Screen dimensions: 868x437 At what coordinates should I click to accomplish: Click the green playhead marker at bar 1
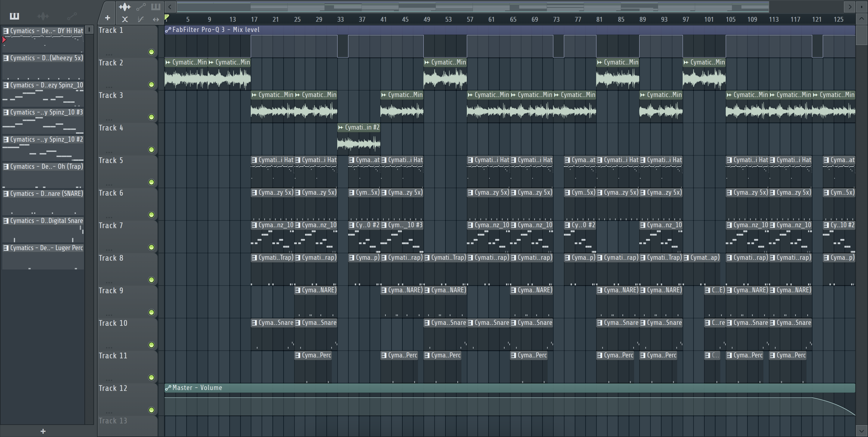pyautogui.click(x=166, y=17)
